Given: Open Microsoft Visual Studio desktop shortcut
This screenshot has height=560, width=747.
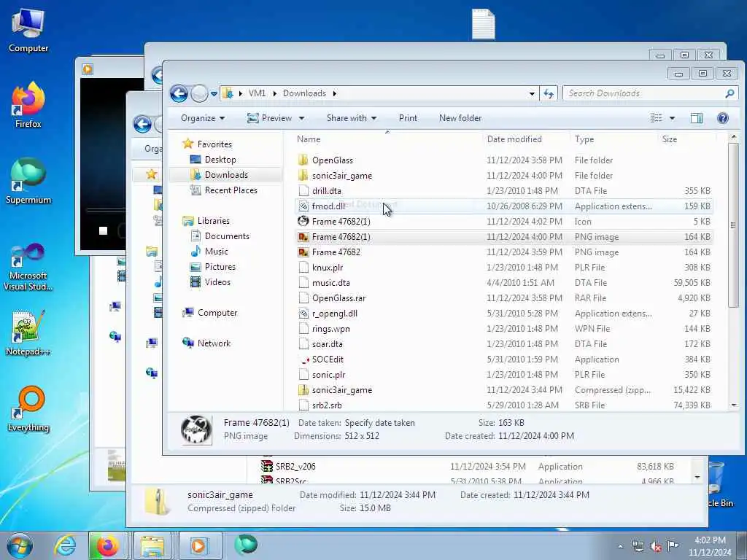Looking at the screenshot, I should [x=28, y=266].
